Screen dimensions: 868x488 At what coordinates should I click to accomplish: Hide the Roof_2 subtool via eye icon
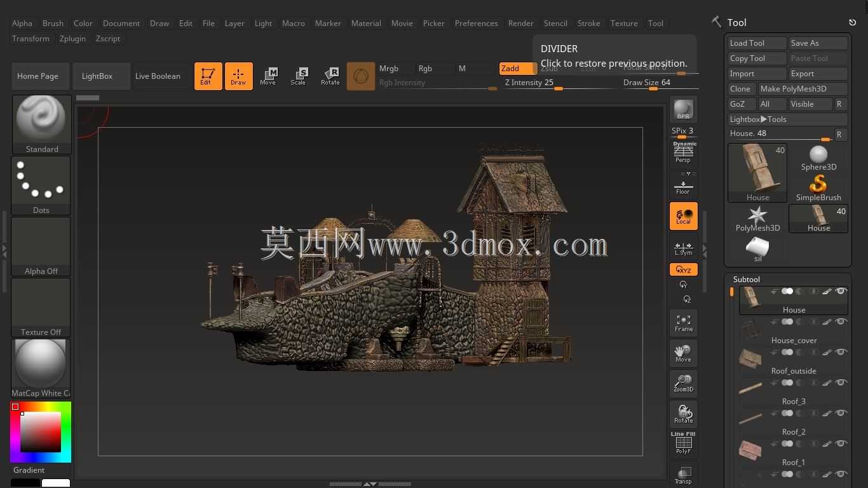[x=841, y=414]
